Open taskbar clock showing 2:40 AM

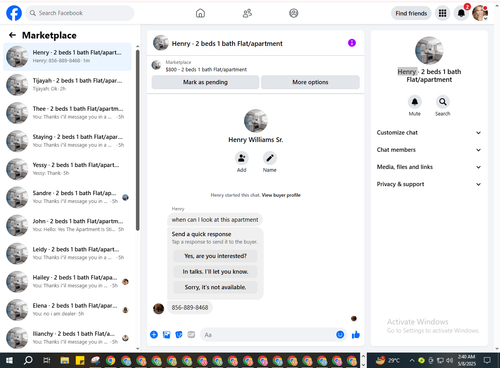(x=466, y=360)
